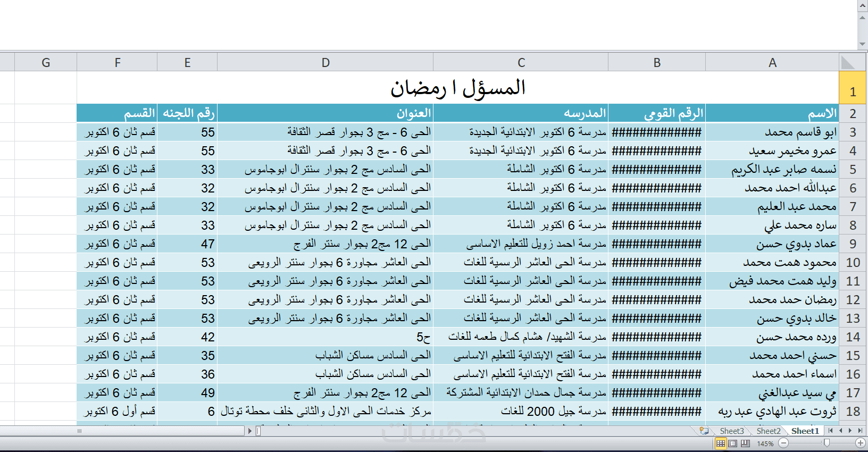Click the horizontal scrollbar right arrow
This screenshot has width=868, height=452.
point(250,431)
